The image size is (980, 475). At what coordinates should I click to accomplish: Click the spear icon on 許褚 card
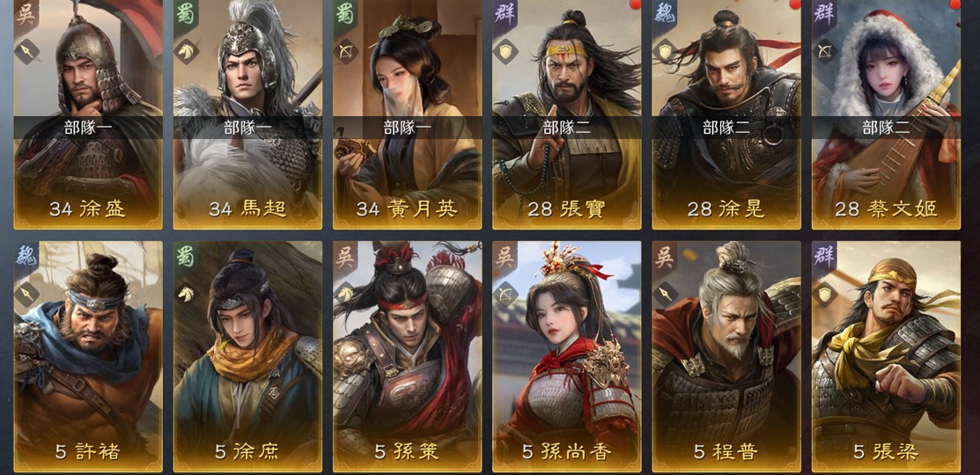[x=27, y=294]
